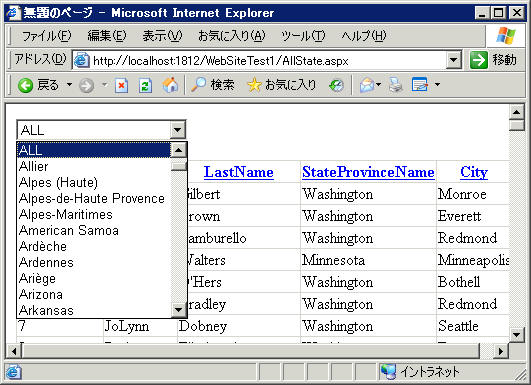Viewport: 531px width, 385px height.
Task: Sort by the City column link
Action: click(x=474, y=172)
